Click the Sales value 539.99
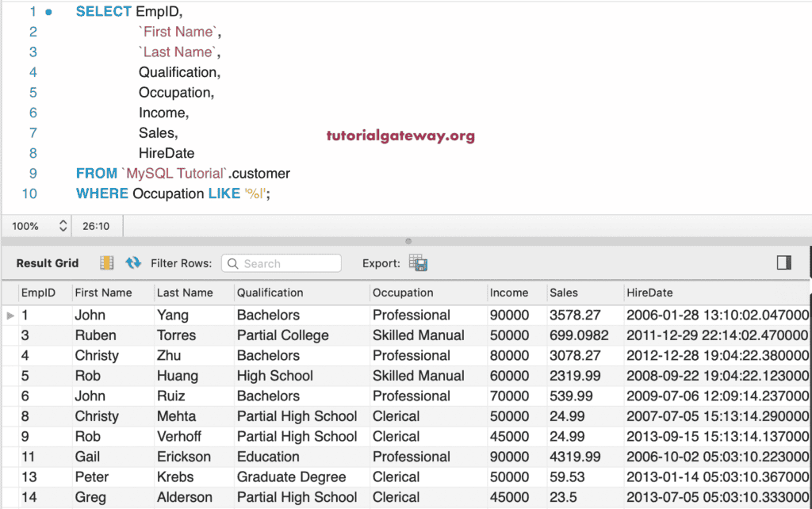Viewport: 812px width, 509px height. coord(571,396)
